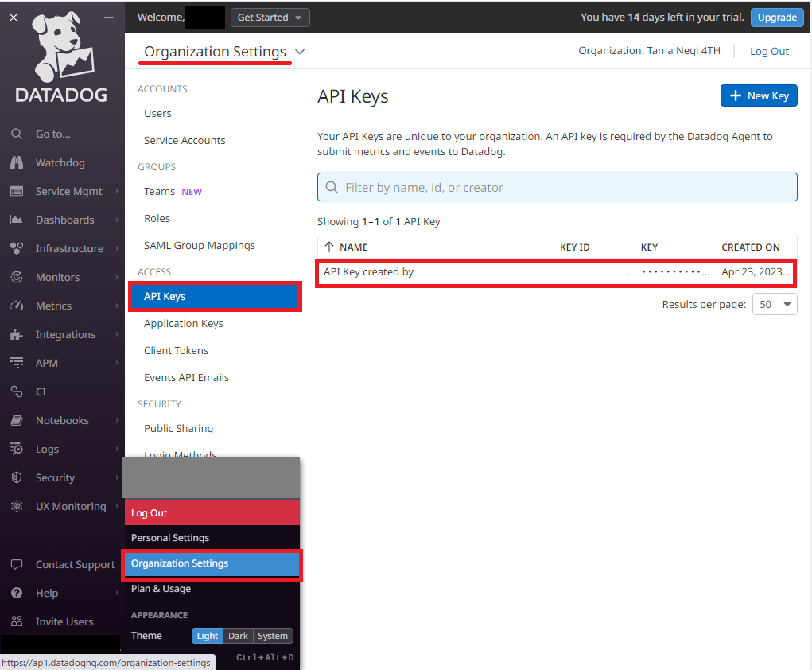Click the Help question mark icon

(17, 594)
